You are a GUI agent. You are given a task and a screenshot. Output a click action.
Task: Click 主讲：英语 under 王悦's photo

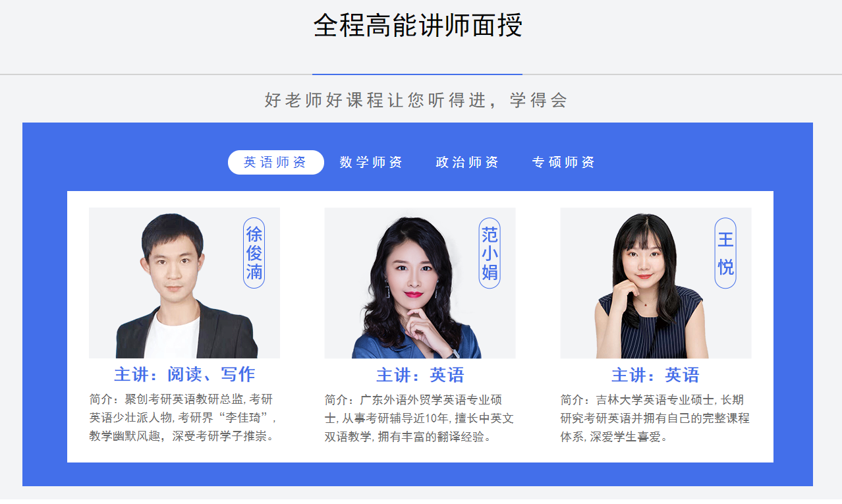(656, 375)
